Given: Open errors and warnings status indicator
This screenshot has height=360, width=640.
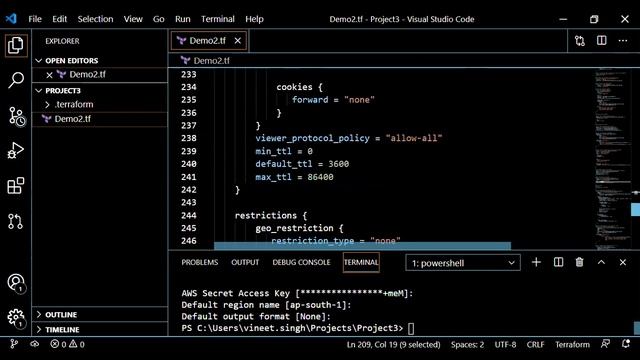Looking at the screenshot, I should (67, 344).
